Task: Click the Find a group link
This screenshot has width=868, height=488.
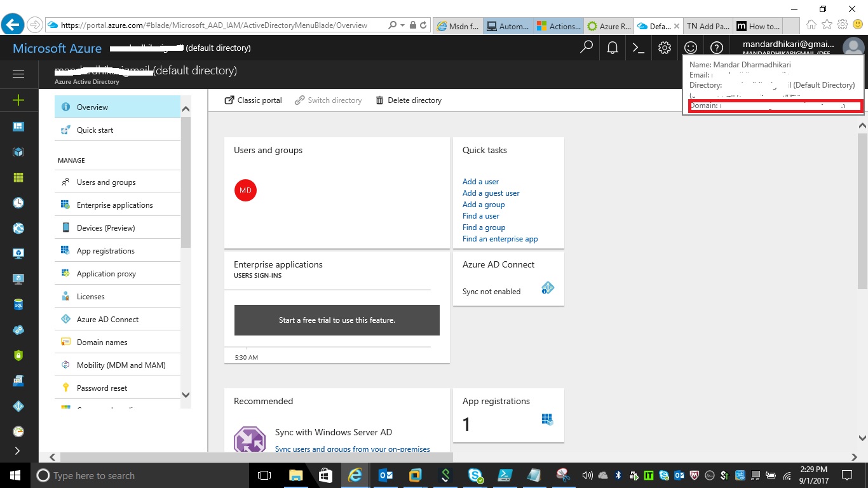Action: [x=484, y=227]
